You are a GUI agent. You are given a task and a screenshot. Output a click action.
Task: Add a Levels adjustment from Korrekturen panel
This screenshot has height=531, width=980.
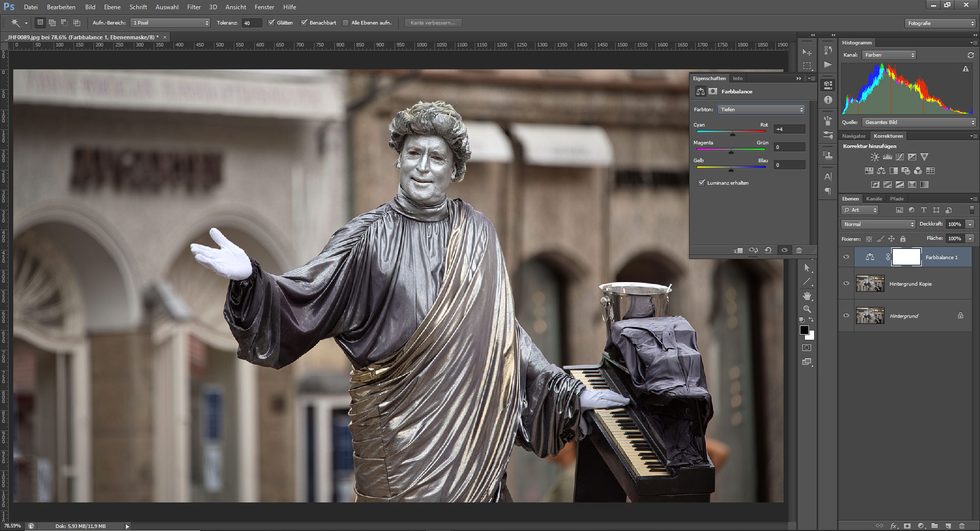pyautogui.click(x=887, y=157)
